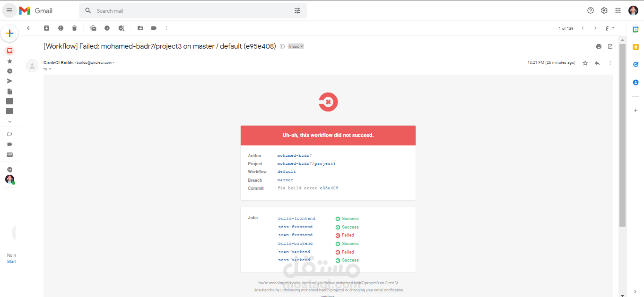Open the Google apps grid

coord(618,10)
